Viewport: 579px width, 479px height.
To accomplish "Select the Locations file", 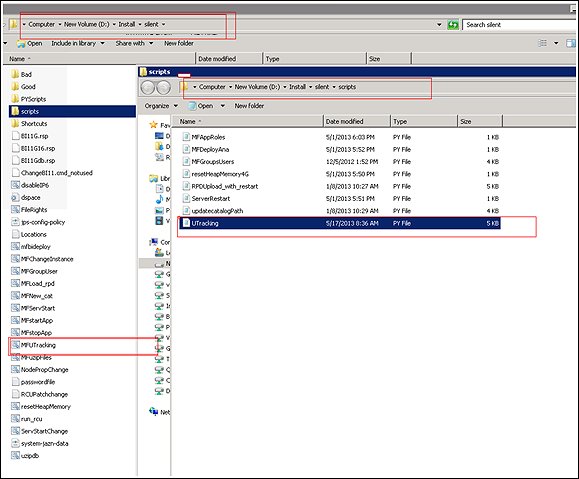I will point(29,235).
